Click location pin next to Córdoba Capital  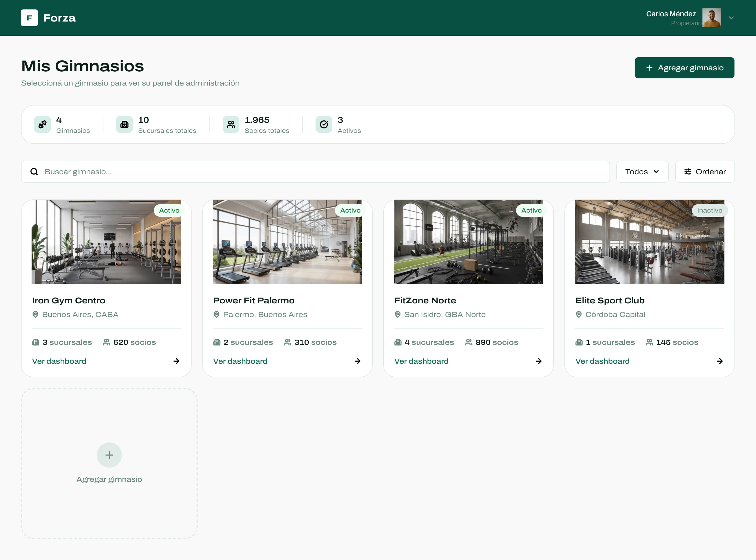point(579,314)
